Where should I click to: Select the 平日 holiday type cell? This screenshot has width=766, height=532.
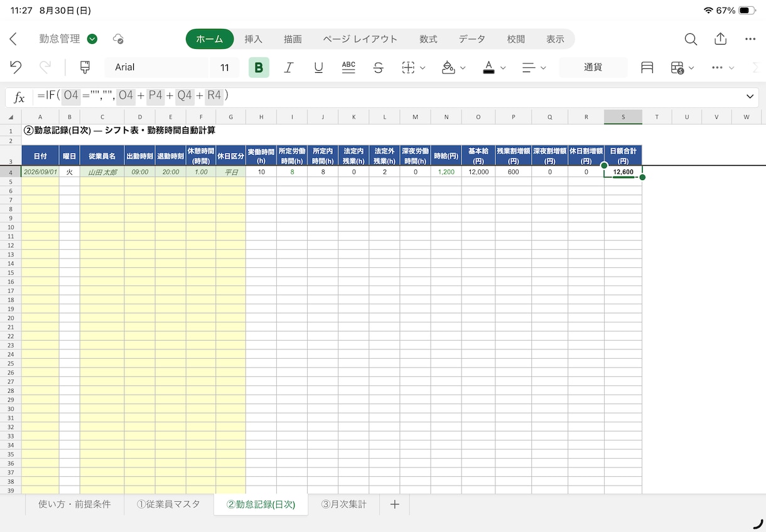tap(230, 171)
